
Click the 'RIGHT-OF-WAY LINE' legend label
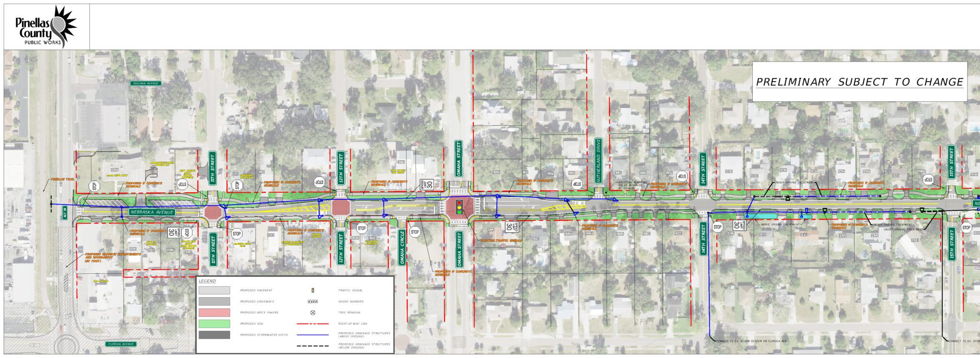(353, 324)
